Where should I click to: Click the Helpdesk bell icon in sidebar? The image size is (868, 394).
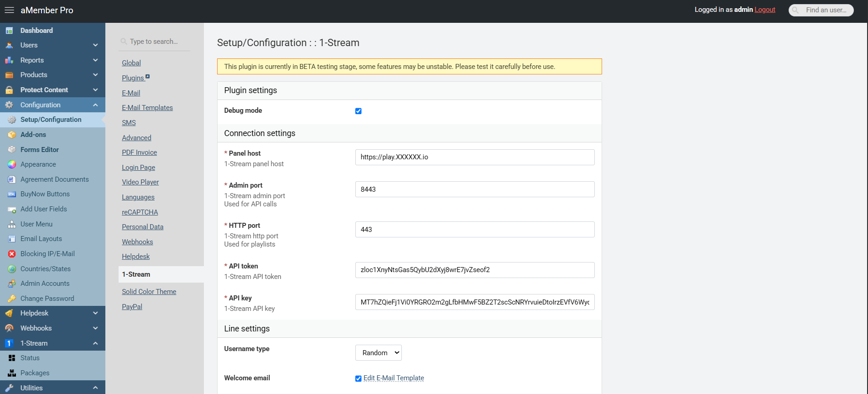tap(9, 313)
